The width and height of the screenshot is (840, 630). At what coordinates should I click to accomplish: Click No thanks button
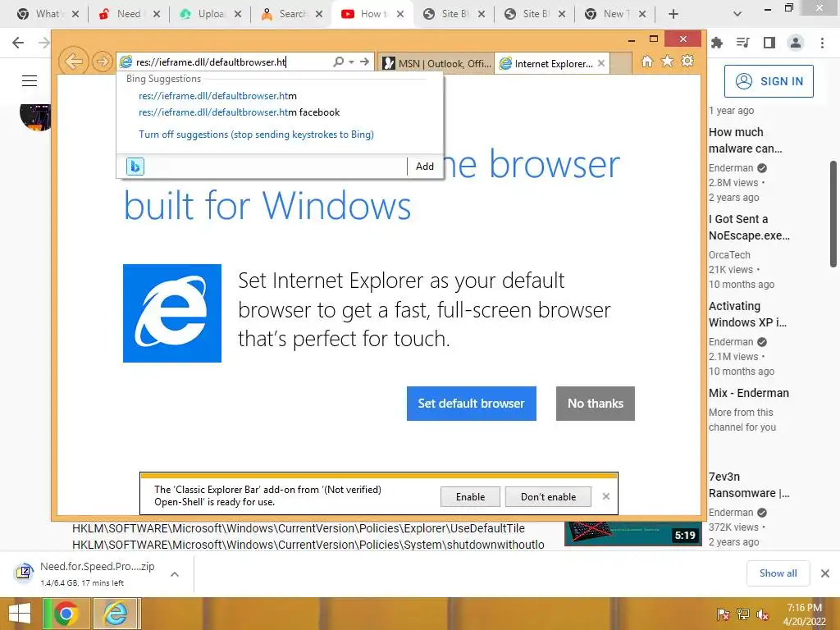[596, 404]
